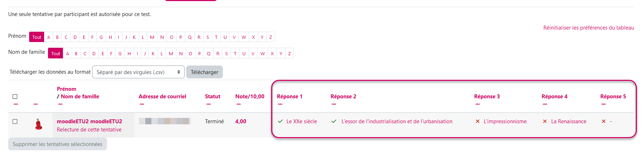The image size is (644, 156).
Task: Tick the select-all checkbox in the table header
Action: pyautogui.click(x=15, y=97)
